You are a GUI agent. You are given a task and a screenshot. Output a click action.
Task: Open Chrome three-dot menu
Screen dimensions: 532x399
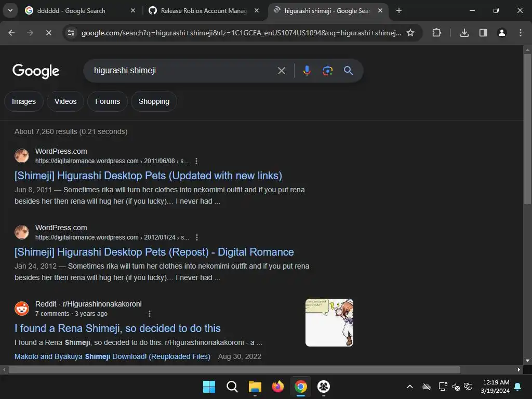[521, 33]
